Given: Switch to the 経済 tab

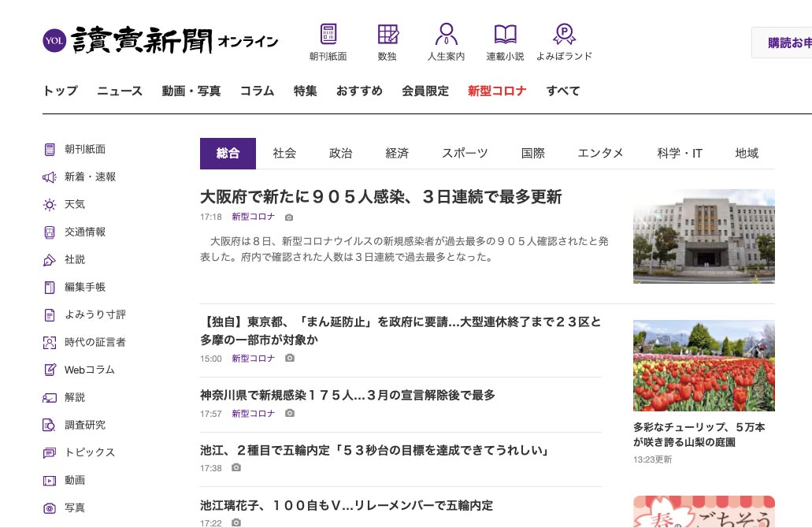Looking at the screenshot, I should [x=397, y=154].
